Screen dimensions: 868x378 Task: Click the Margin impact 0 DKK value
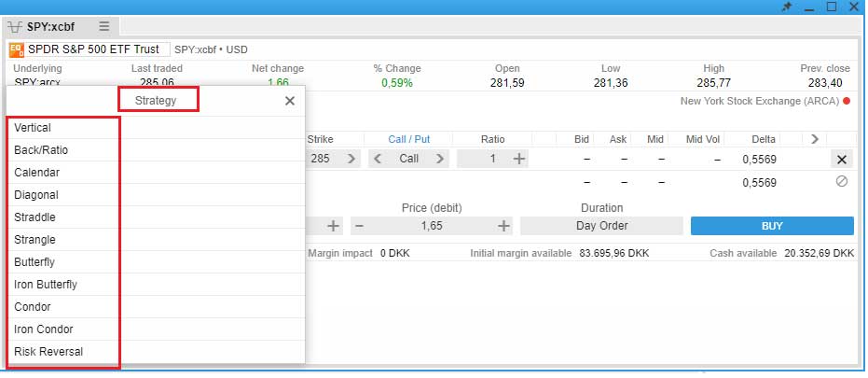click(x=394, y=253)
